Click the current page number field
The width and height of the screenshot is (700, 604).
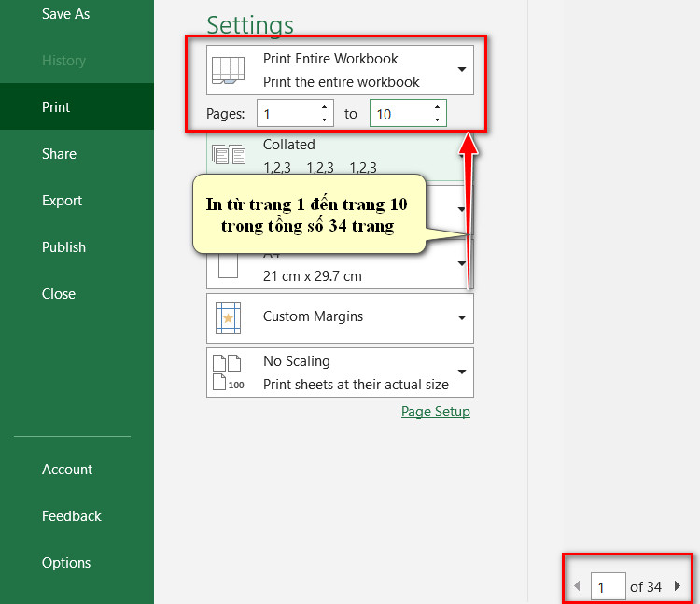click(608, 586)
